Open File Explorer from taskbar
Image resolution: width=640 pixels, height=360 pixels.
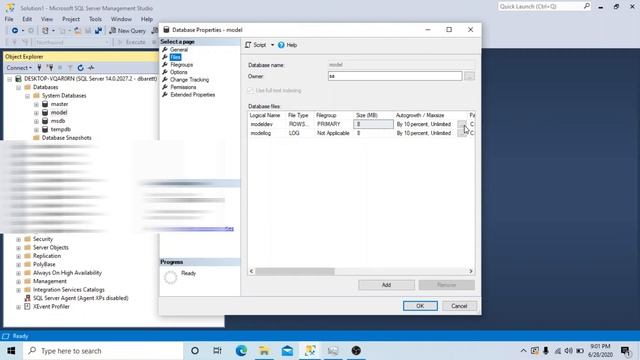(x=264, y=351)
